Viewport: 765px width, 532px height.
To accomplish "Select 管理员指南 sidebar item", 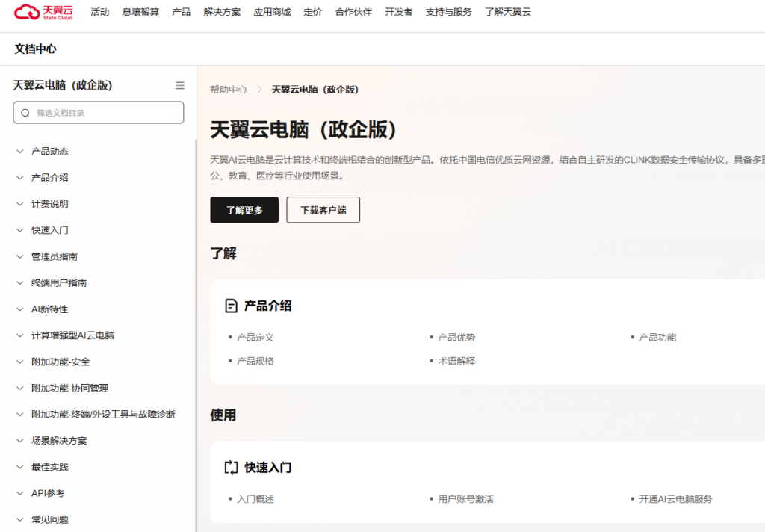I will [54, 257].
